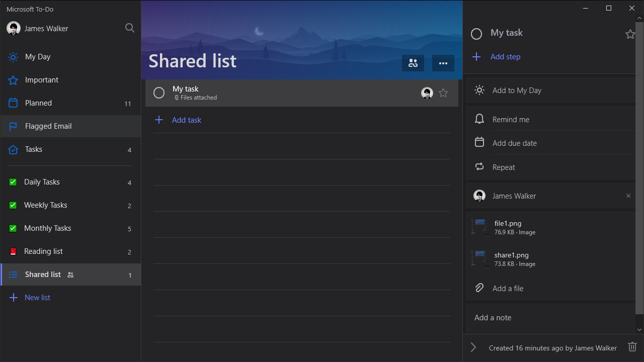
Task: Open Flagged Email list
Action: point(70,126)
